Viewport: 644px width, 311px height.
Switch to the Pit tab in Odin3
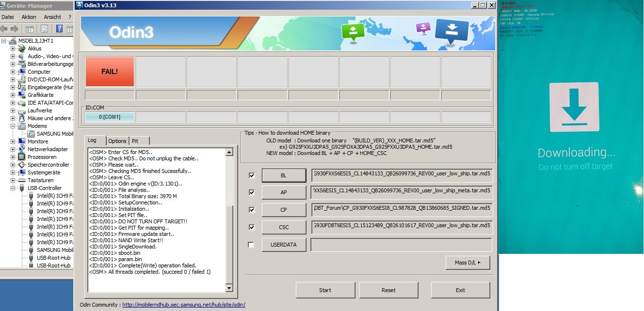(x=140, y=141)
